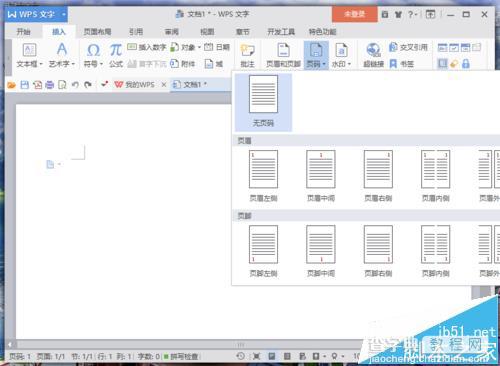Click the fullscreen view icon in status bar
Image resolution: width=500 pixels, height=366 pixels.
256,356
